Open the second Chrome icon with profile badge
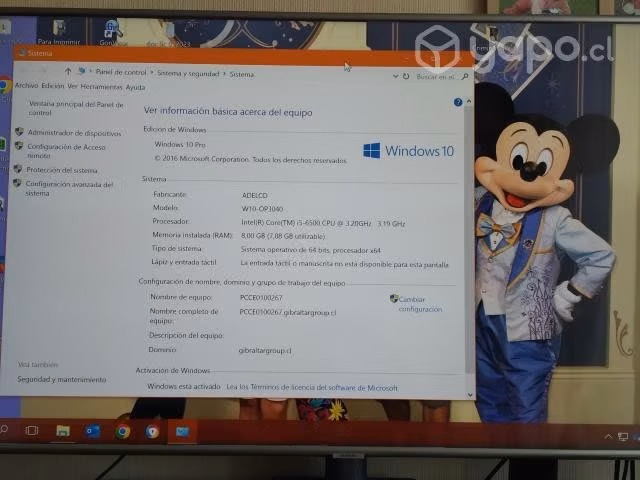 (152, 431)
